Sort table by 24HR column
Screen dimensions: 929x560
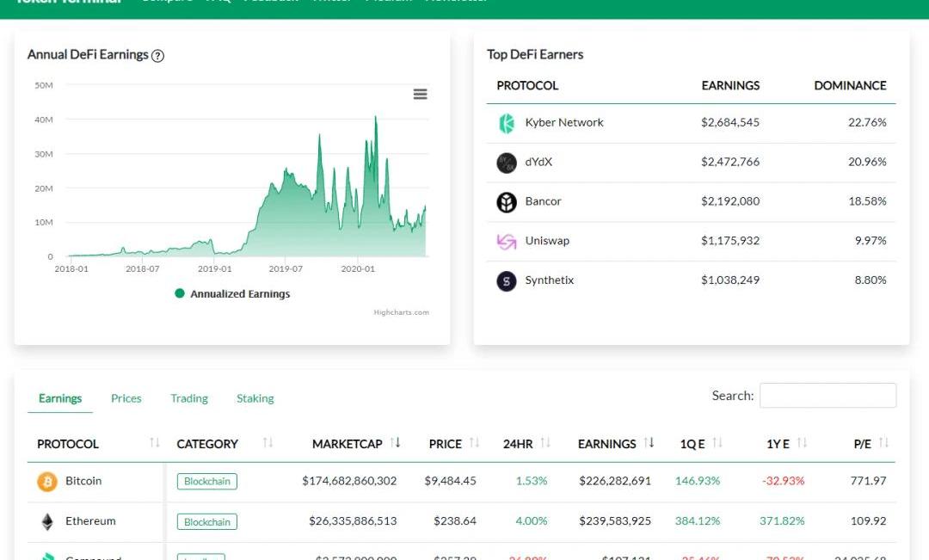coord(518,444)
